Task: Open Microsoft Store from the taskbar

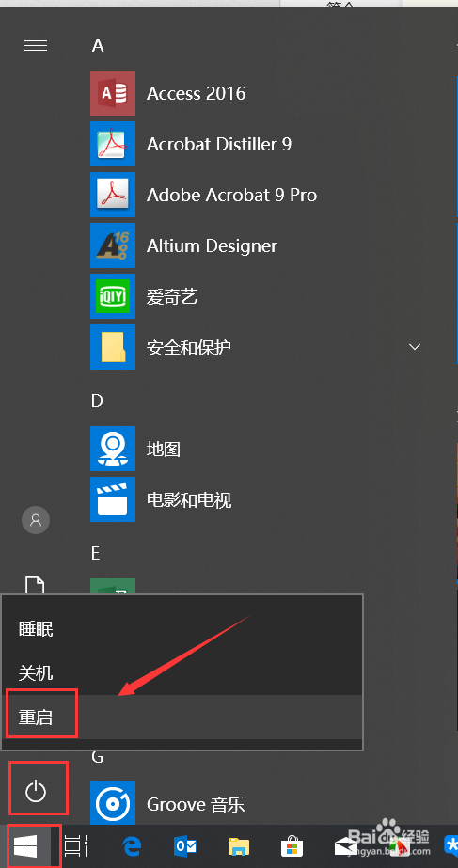Action: (x=292, y=846)
